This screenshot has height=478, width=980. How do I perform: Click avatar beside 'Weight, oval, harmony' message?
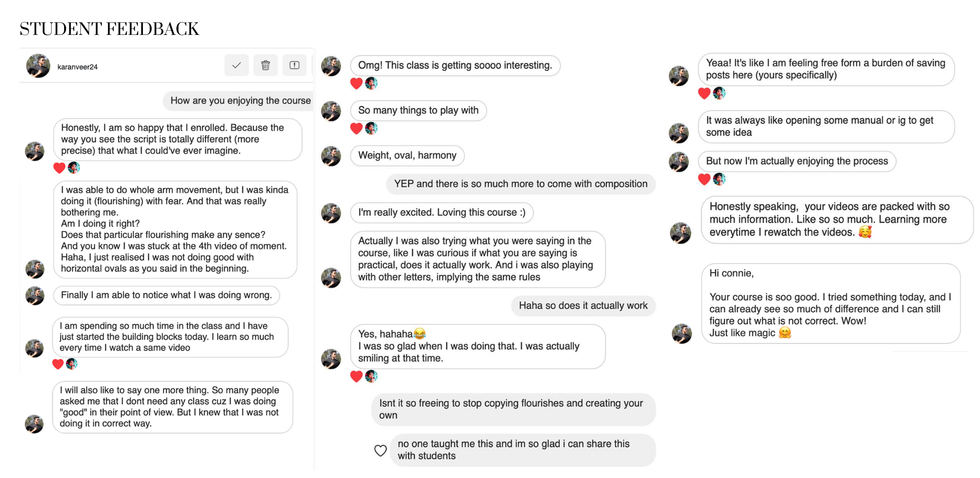[x=331, y=156]
